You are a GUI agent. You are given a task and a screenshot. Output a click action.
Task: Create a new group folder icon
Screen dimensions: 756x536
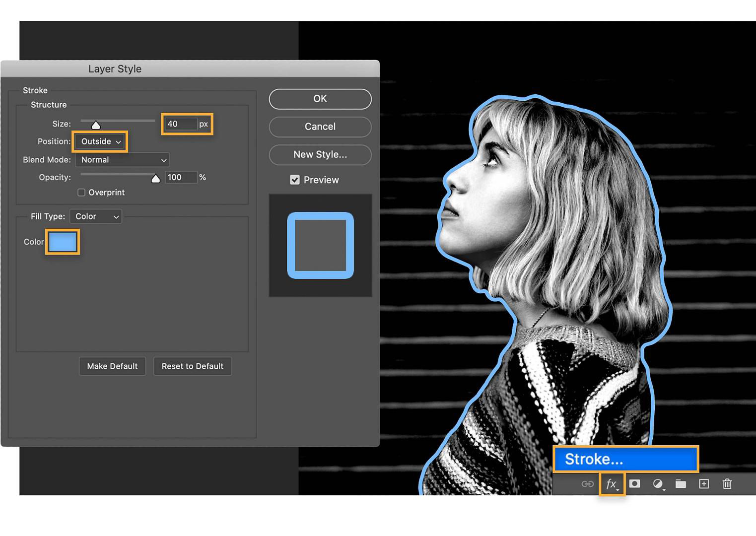[x=681, y=483]
